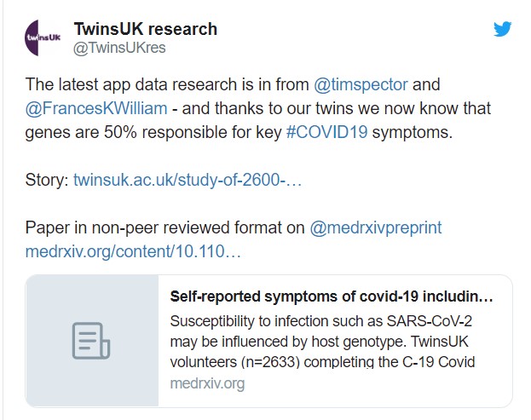Follow the twinsuk.ac.uk story link
Screen dimensions: 531x420
tap(188, 180)
